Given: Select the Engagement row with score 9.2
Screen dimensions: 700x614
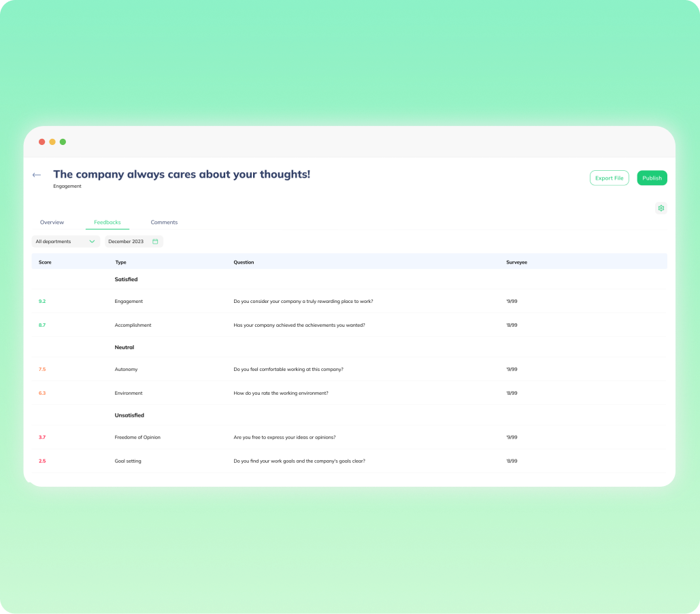Looking at the screenshot, I should (129, 301).
